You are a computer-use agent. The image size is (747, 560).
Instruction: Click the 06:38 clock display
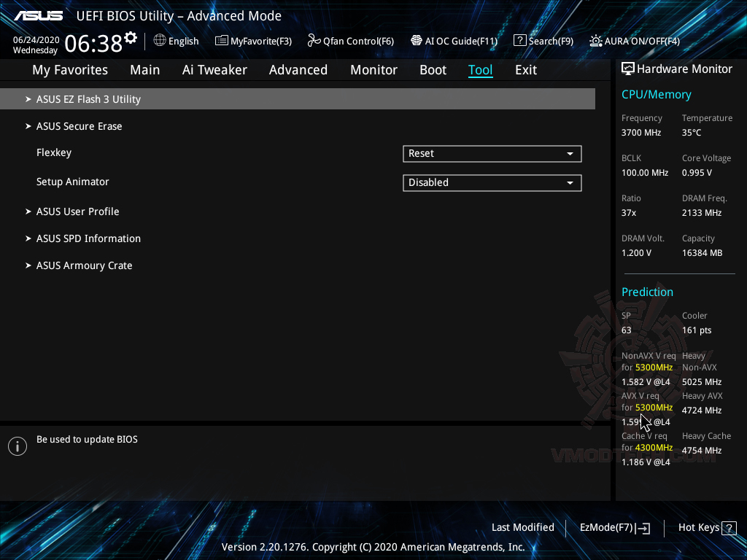pyautogui.click(x=93, y=43)
